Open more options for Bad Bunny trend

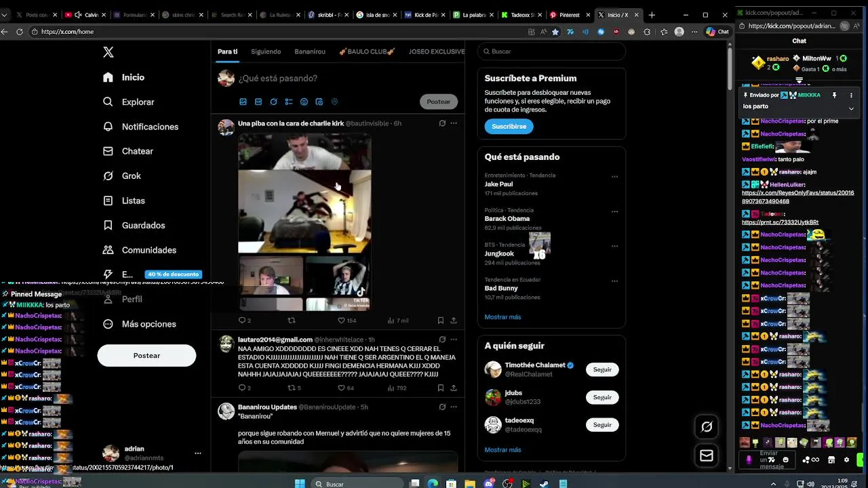click(x=614, y=281)
